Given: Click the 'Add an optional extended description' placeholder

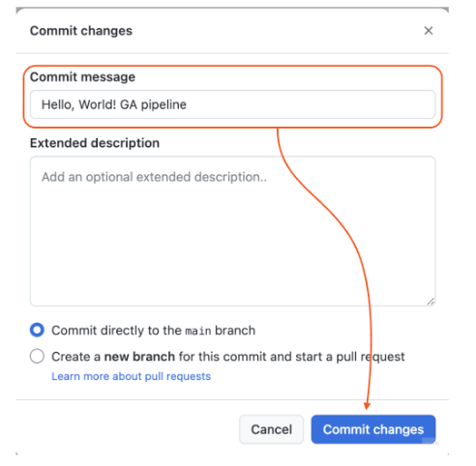Looking at the screenshot, I should [154, 177].
